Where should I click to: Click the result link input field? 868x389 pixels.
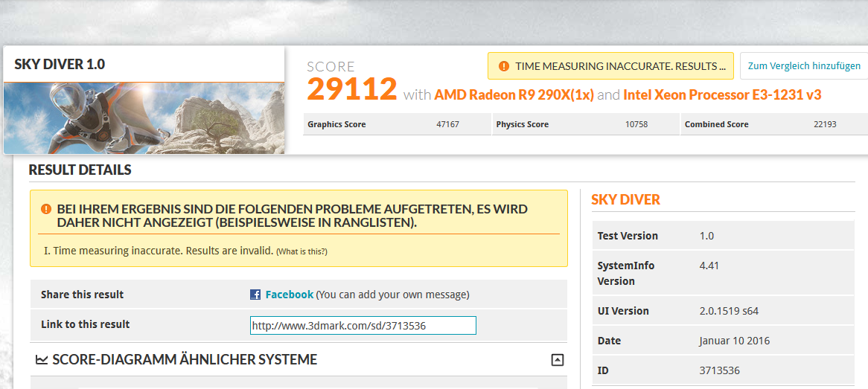click(363, 325)
